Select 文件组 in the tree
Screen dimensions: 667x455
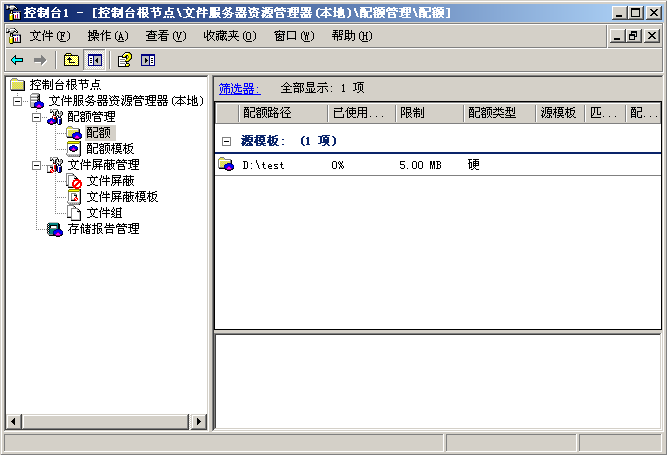104,213
